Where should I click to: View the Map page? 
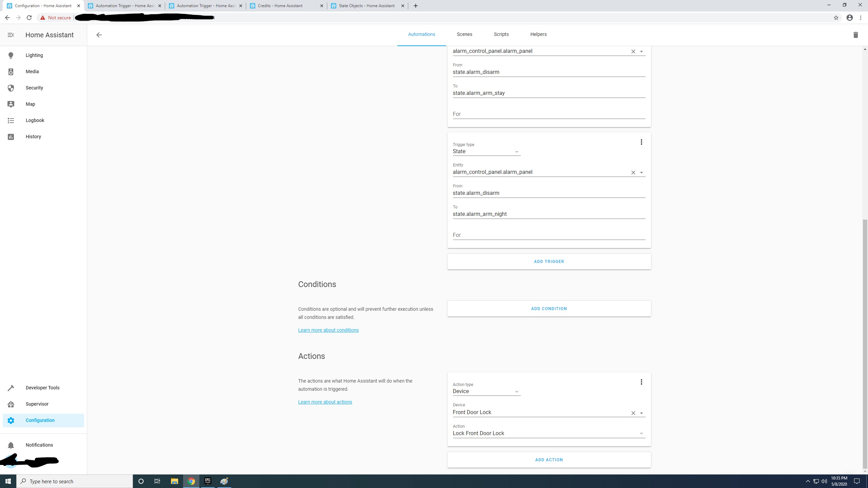pos(30,104)
